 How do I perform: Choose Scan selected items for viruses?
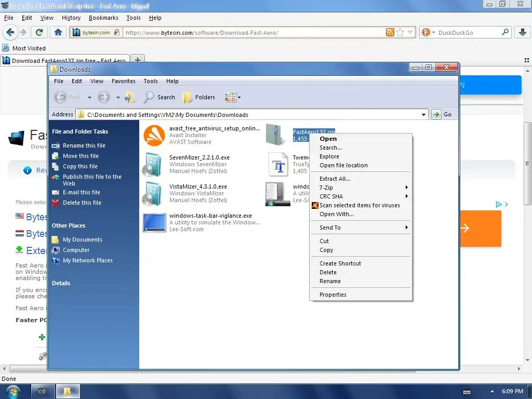pos(361,205)
